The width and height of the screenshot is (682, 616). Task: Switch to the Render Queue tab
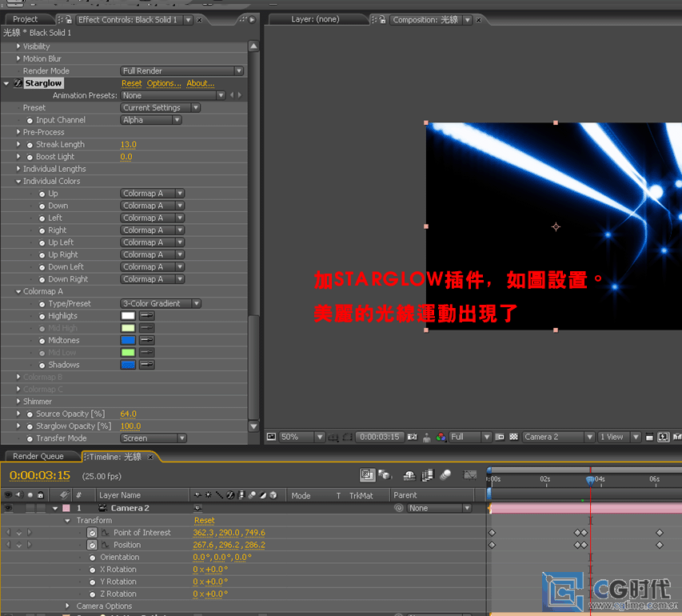(x=38, y=456)
